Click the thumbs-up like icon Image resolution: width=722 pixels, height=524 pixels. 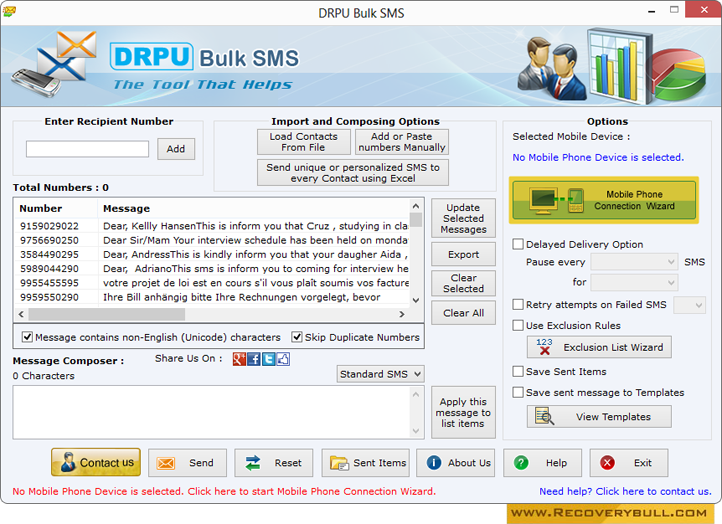283,359
